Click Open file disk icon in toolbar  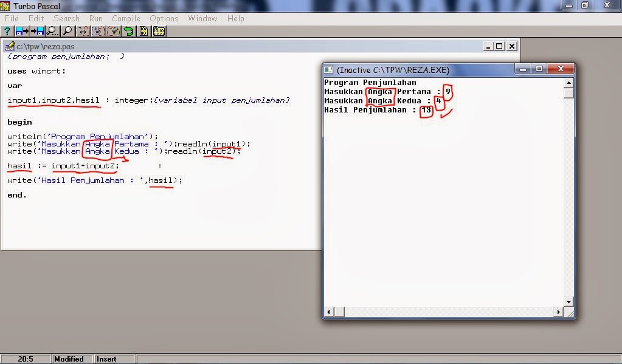tap(22, 31)
